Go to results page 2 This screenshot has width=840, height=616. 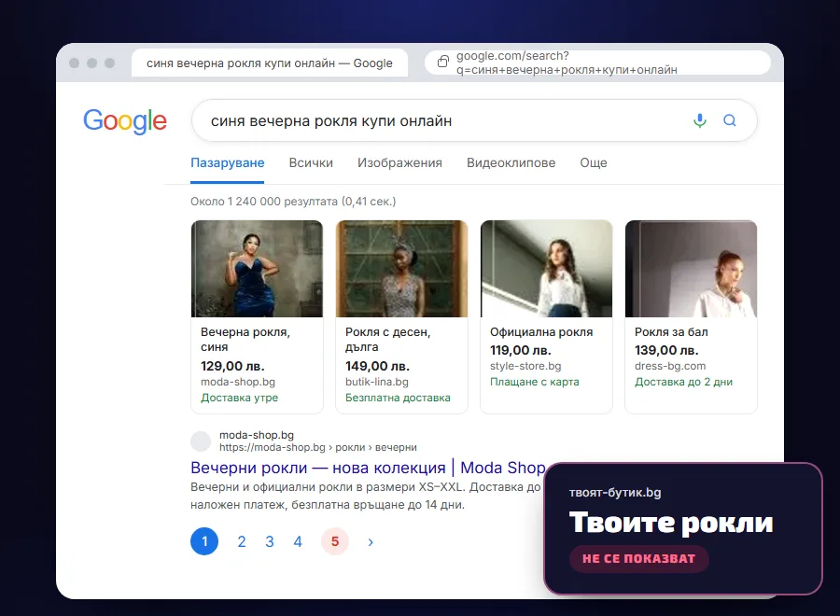coord(242,541)
